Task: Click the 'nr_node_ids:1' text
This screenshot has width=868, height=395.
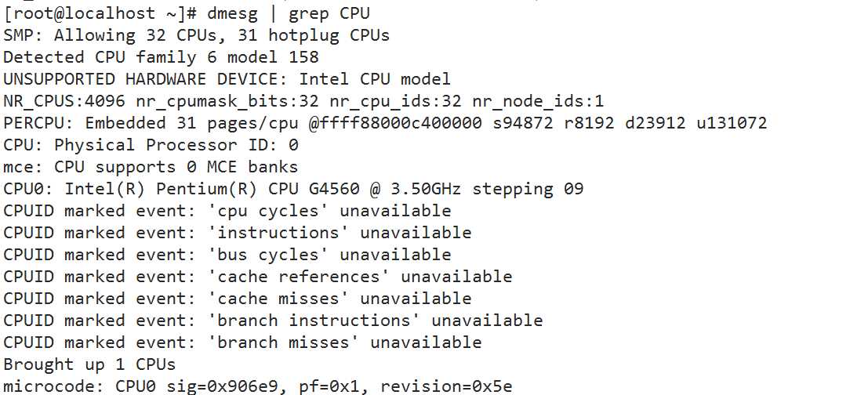Action: coord(538,102)
